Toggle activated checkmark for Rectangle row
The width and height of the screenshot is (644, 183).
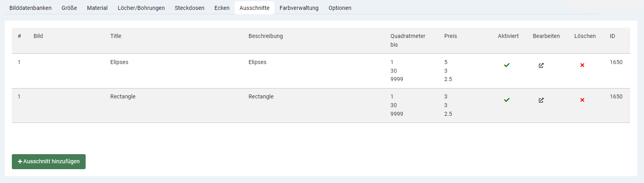click(x=507, y=100)
